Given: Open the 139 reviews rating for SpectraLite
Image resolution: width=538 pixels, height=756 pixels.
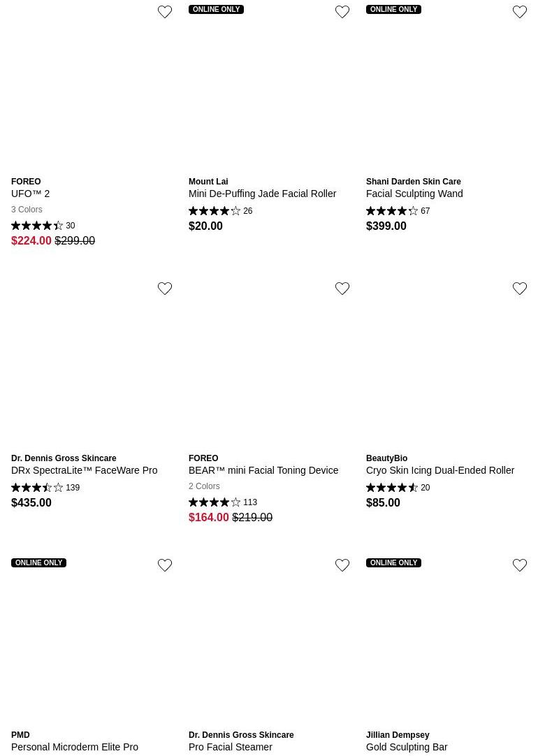Looking at the screenshot, I should (x=45, y=488).
